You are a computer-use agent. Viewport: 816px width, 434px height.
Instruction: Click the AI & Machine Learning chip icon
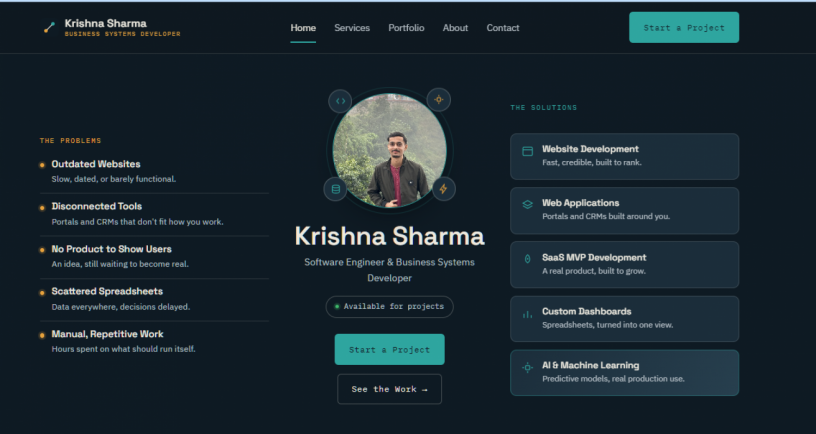coord(527,368)
